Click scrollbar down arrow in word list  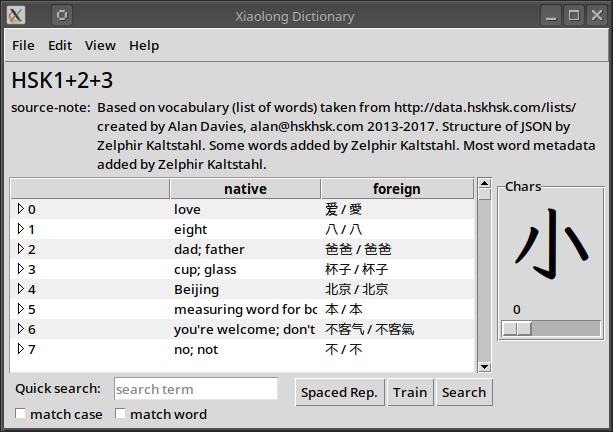tap(484, 367)
